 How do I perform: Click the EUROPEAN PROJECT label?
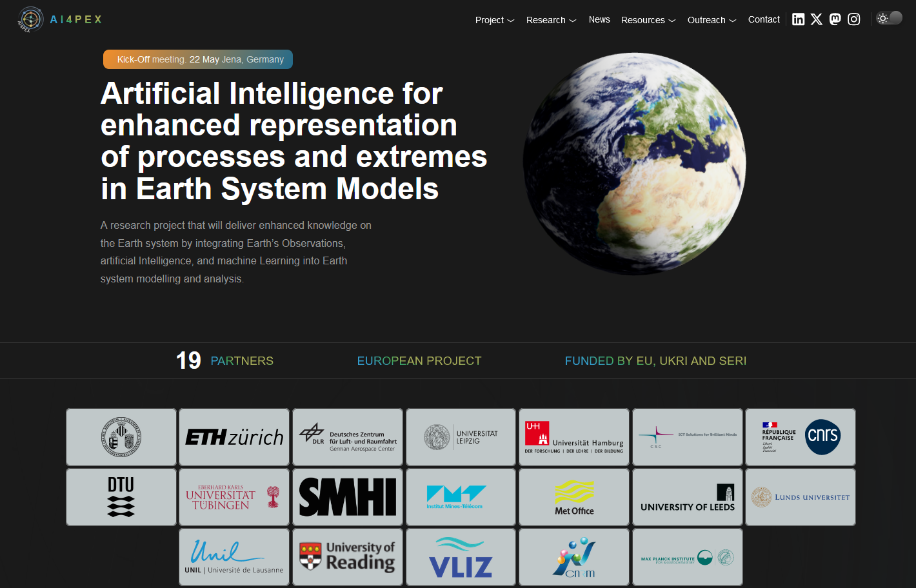click(419, 361)
